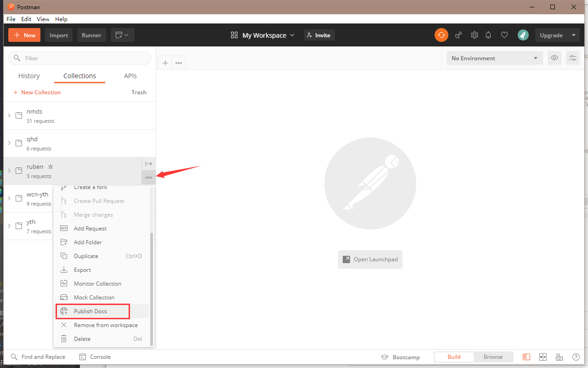This screenshot has width=588, height=368.
Task: Open the notifications bell
Action: (489, 35)
